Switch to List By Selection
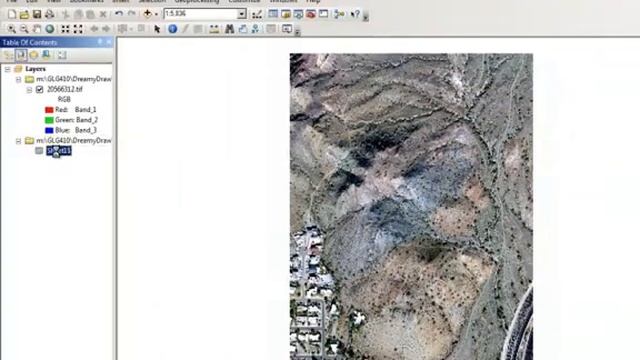Screen dimensions: 640x360 tap(46, 55)
